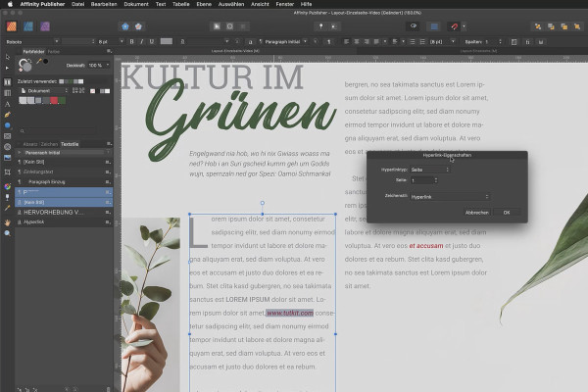Click the blue pentagon sync icon in toolbar
This screenshot has height=392, width=588.
coord(125,26)
